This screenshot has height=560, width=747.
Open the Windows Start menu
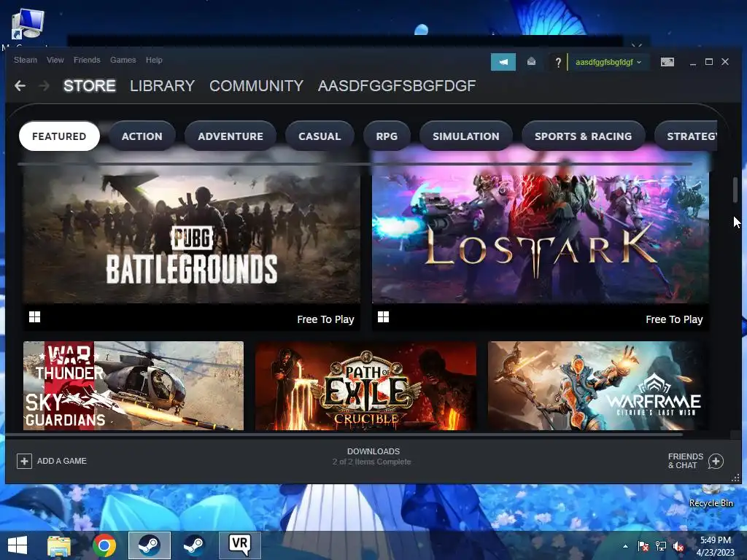coord(18,545)
